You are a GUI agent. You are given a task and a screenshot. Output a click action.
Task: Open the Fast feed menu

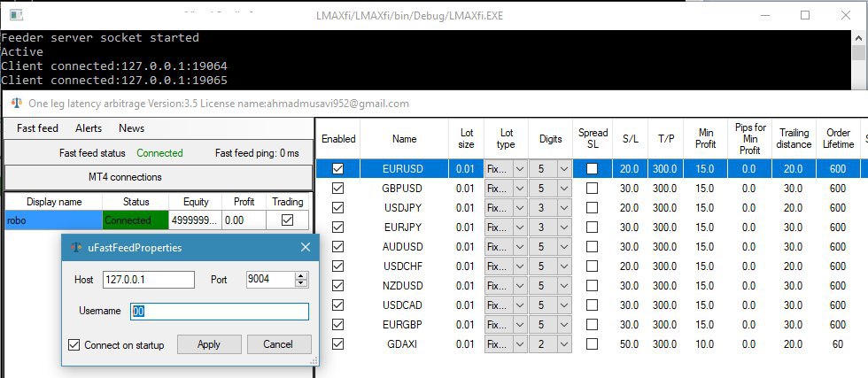37,128
